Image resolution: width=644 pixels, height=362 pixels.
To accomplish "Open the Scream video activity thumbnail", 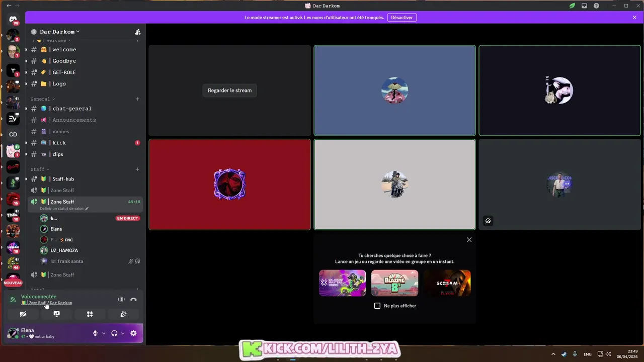I will (x=447, y=283).
